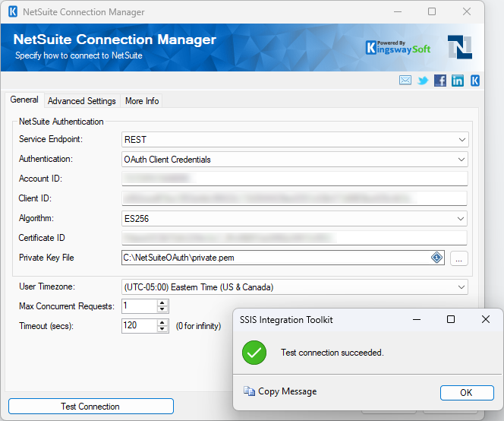Open the LinkedIn icon
This screenshot has height=421, width=504.
[x=458, y=81]
